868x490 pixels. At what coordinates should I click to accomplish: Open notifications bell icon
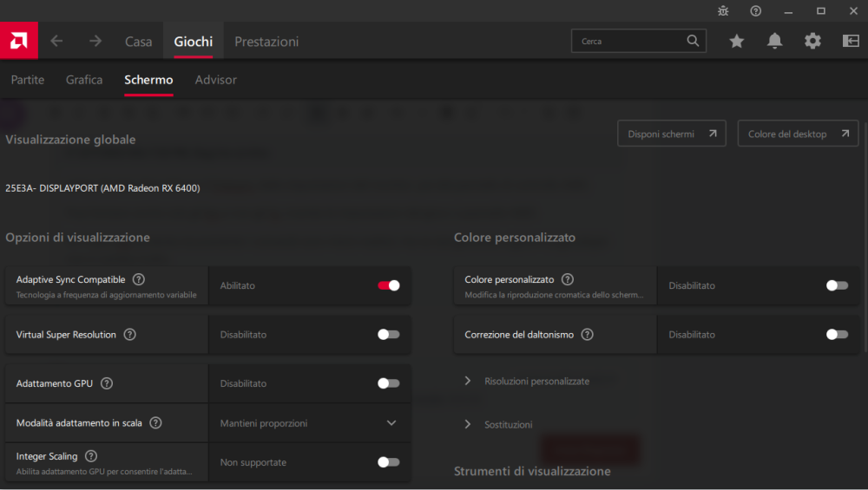(x=774, y=41)
